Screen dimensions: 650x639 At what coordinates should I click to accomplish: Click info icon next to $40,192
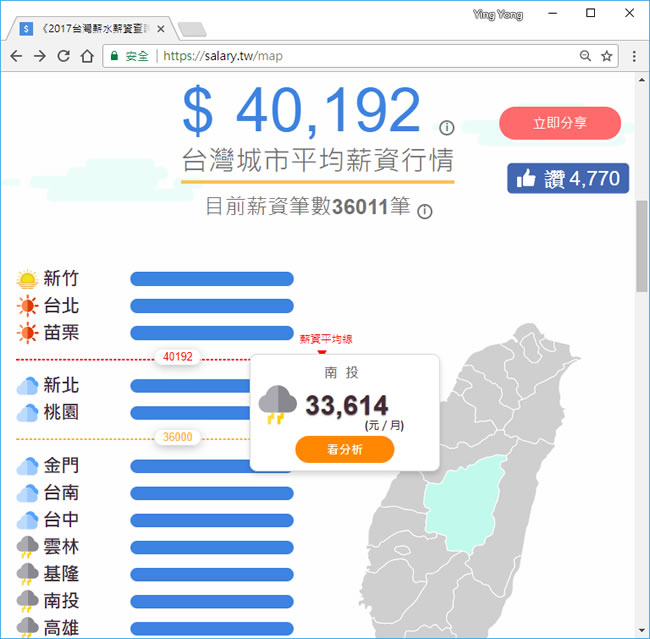pos(446,128)
